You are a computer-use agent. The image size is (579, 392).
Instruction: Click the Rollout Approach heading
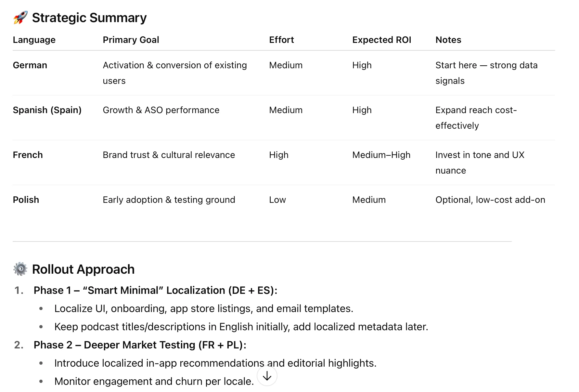83,269
